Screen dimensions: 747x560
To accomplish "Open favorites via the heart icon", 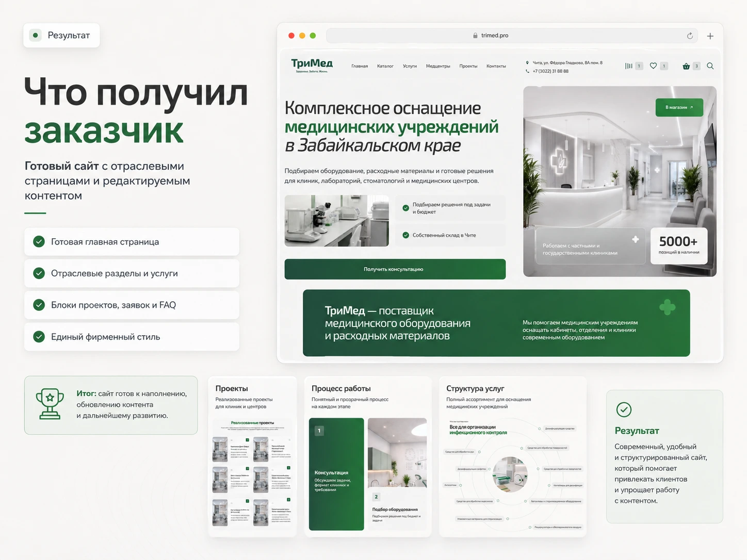I will 653,66.
